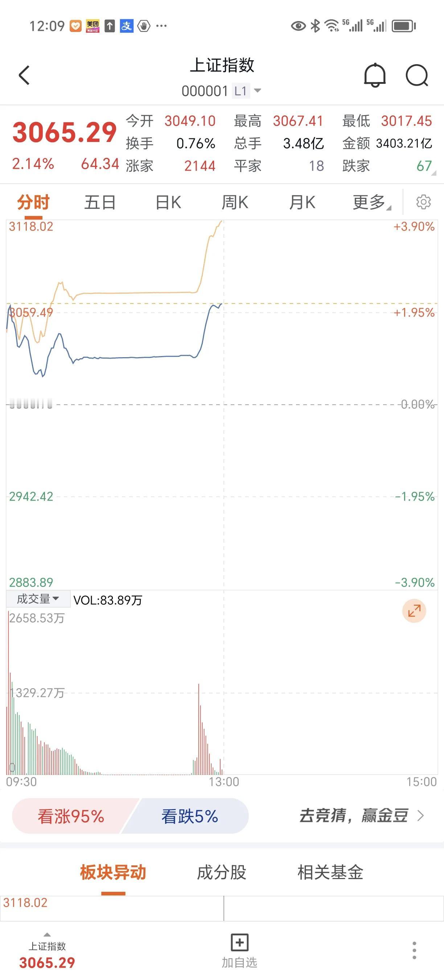444x980 pixels.
Task: Expand the 上证指数 bottom bar arrow
Action: coord(47,935)
